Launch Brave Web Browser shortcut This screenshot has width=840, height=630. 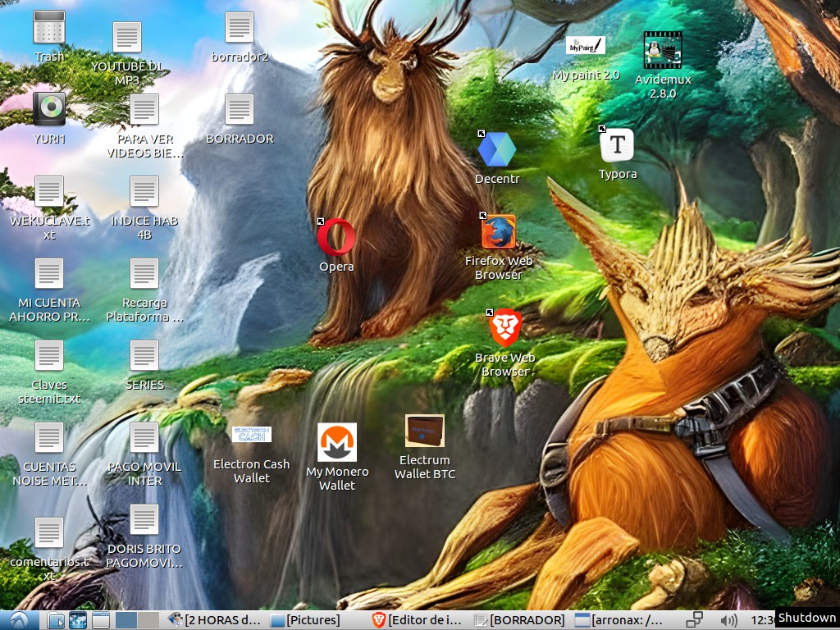[505, 328]
